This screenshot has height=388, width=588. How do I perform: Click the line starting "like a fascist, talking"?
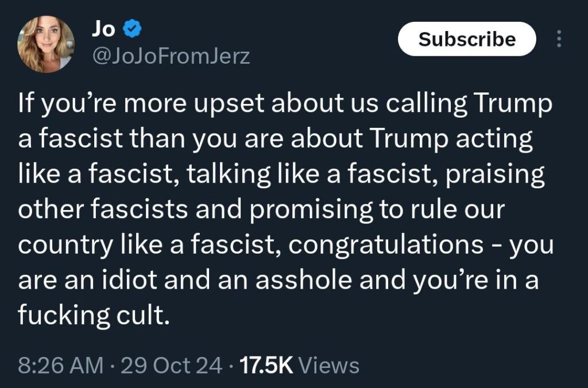click(281, 174)
